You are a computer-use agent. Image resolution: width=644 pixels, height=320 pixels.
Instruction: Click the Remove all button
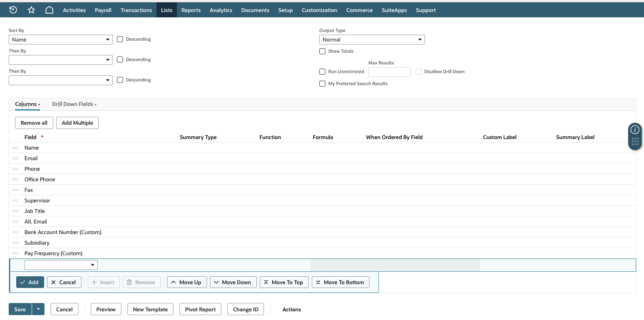click(x=34, y=123)
